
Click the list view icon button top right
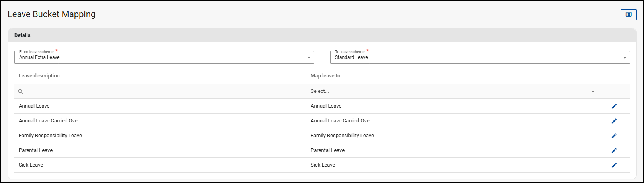(628, 14)
